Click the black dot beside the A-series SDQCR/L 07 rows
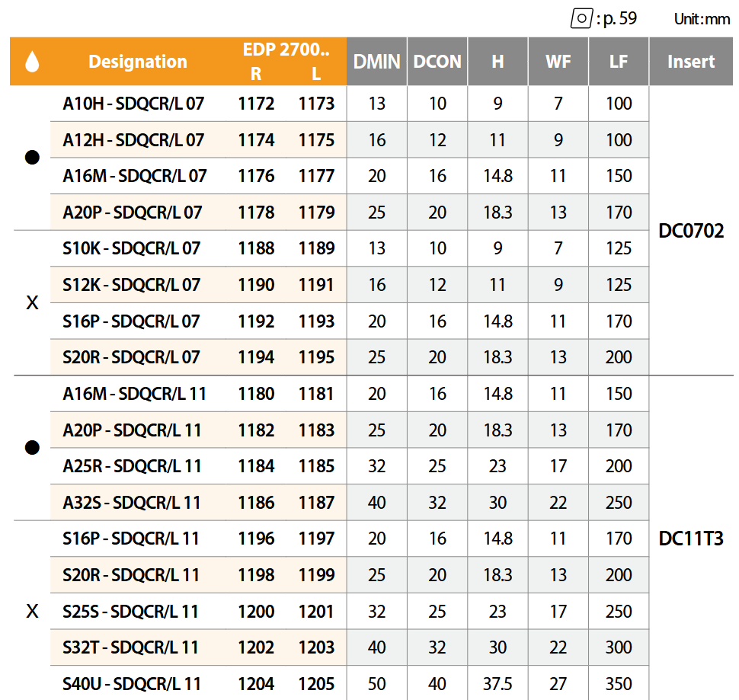 click(x=31, y=158)
